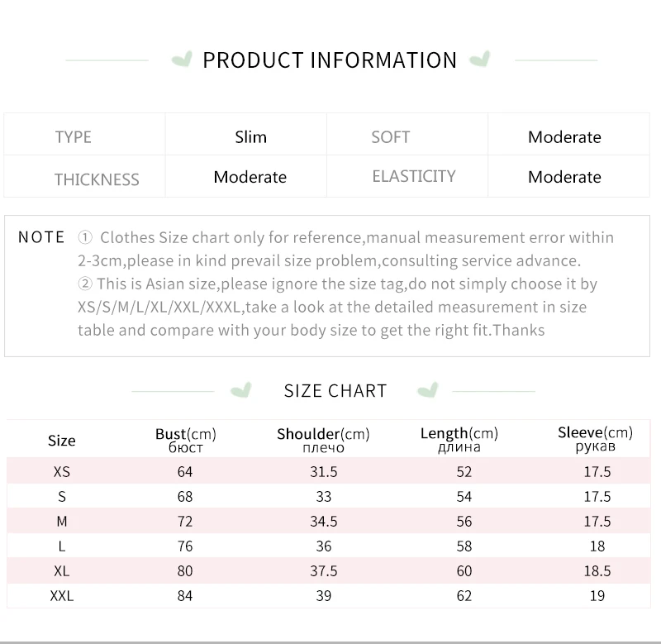Click the Length(cm) column header
661x644 pixels.
point(459,440)
